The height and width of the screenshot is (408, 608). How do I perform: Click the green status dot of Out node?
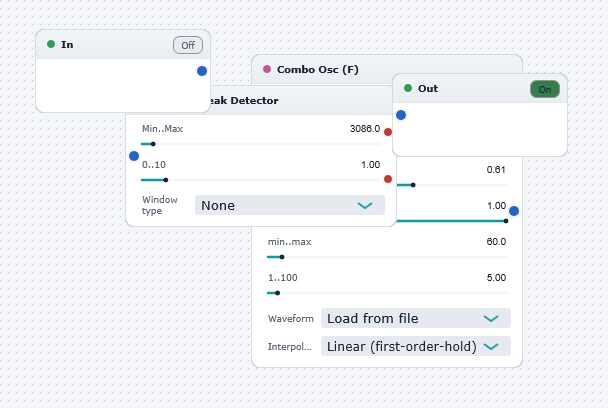click(x=408, y=88)
